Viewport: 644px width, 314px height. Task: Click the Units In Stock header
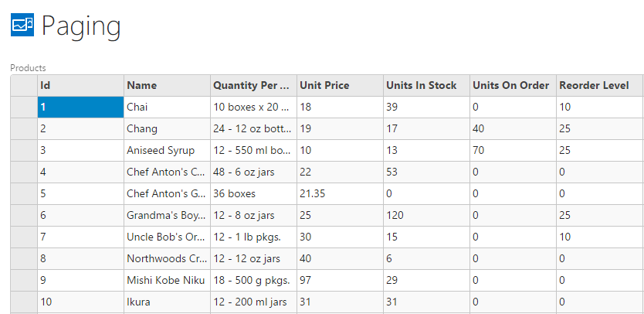(426, 85)
